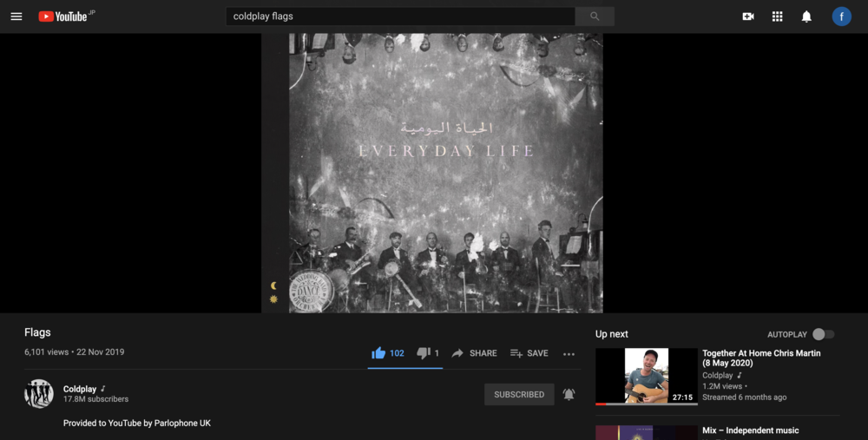Change subscription notification bell settings

coord(569,394)
